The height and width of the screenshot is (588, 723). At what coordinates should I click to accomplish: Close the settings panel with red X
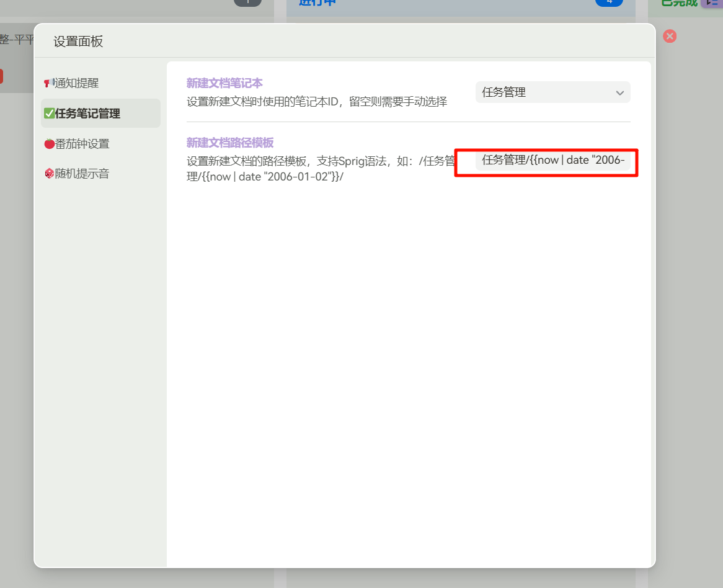(x=670, y=37)
